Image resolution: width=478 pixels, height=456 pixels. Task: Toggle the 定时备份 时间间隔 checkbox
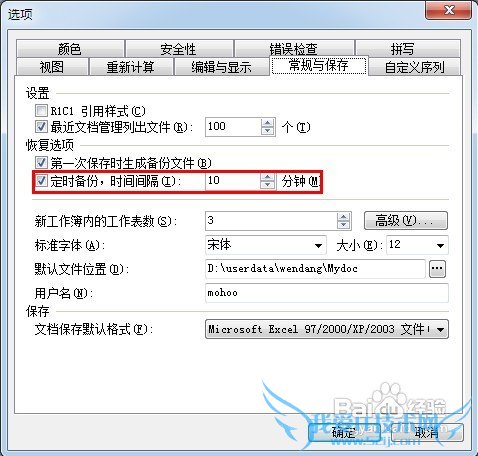[41, 181]
